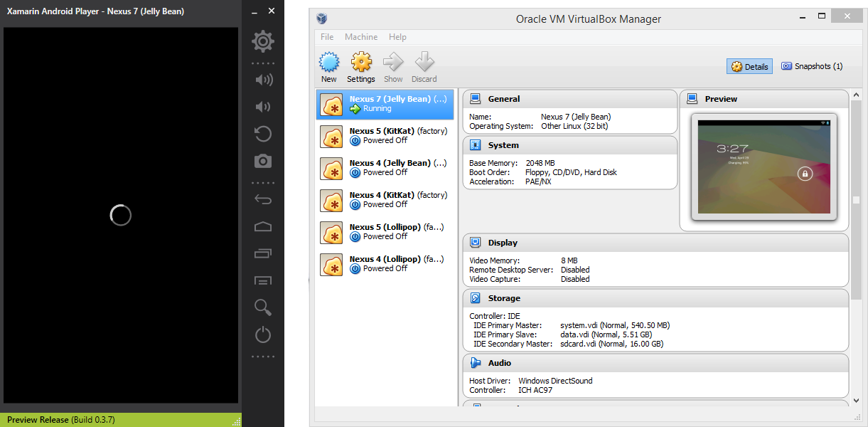The height and width of the screenshot is (427, 868).
Task: Click the Details pane scroll up arrow
Action: tap(857, 95)
